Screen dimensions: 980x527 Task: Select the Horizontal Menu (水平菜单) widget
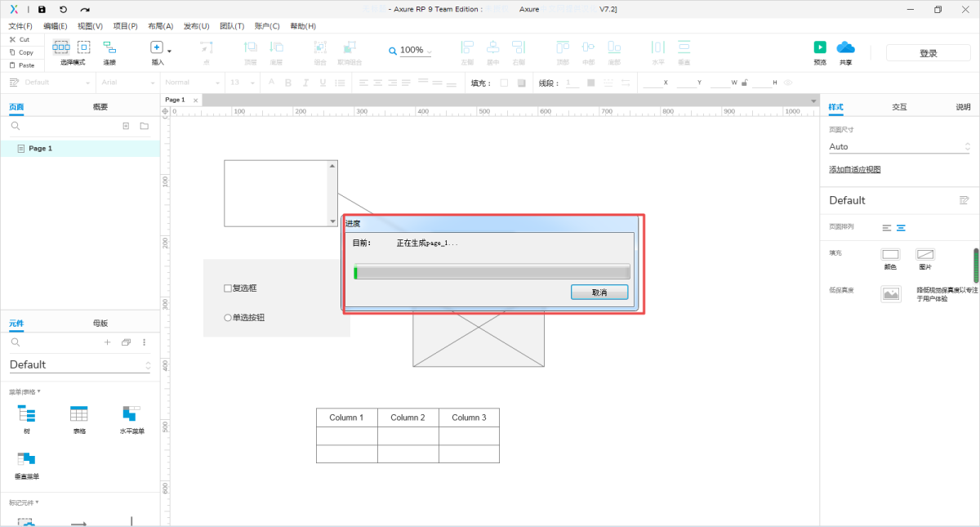pos(131,413)
